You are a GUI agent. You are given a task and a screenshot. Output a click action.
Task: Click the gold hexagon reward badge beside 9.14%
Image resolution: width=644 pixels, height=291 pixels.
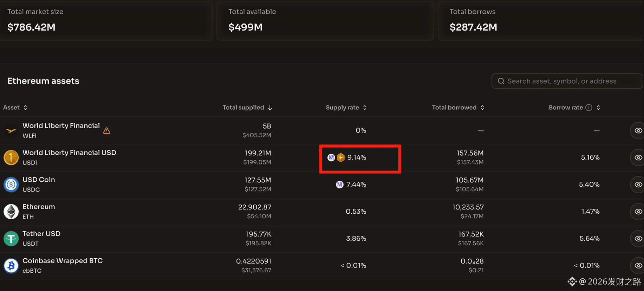pos(340,157)
